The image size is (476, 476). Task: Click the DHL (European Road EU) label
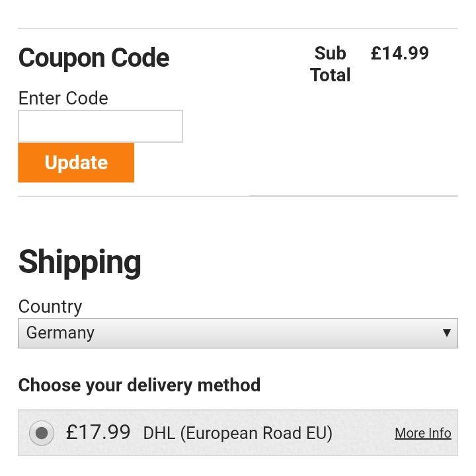click(237, 433)
